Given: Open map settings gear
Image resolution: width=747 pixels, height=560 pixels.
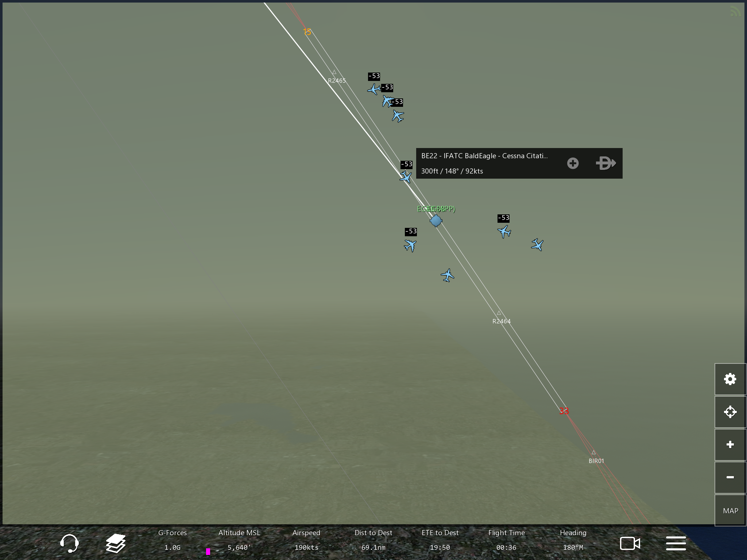Looking at the screenshot, I should (730, 379).
